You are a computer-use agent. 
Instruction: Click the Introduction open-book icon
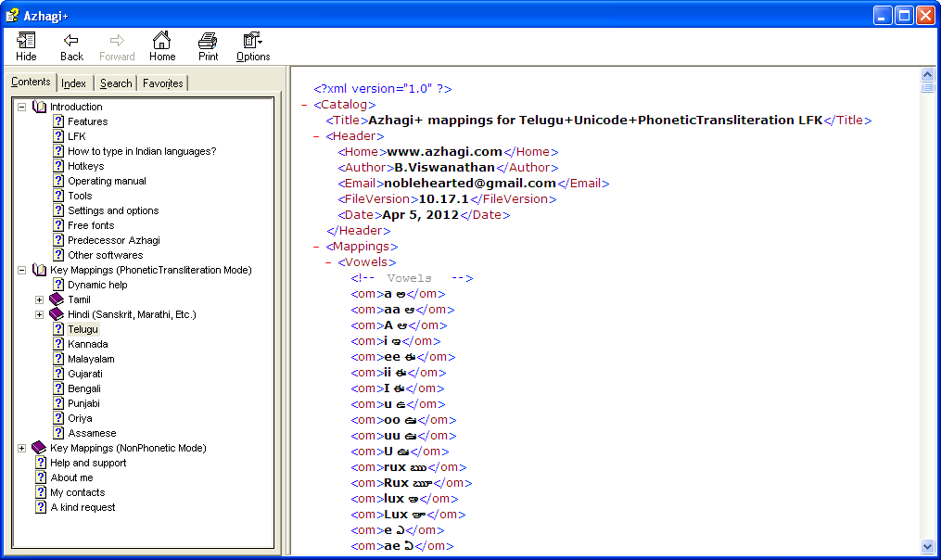point(40,107)
